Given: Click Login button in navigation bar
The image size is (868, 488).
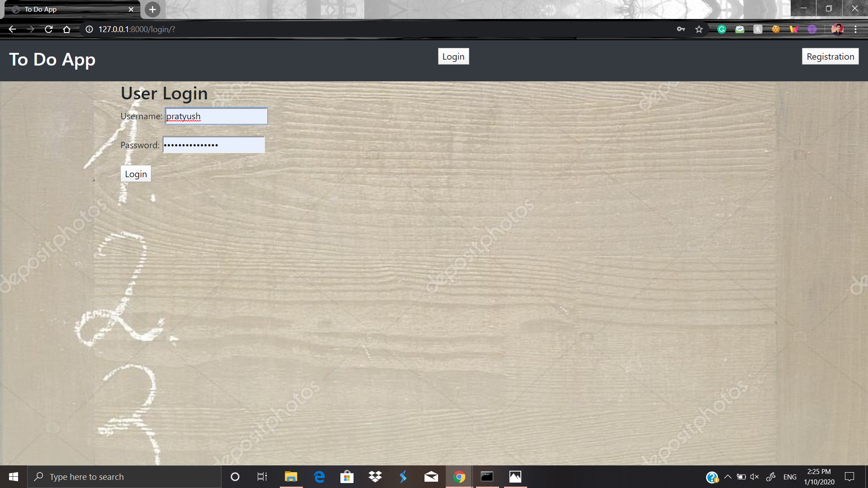Looking at the screenshot, I should 453,56.
